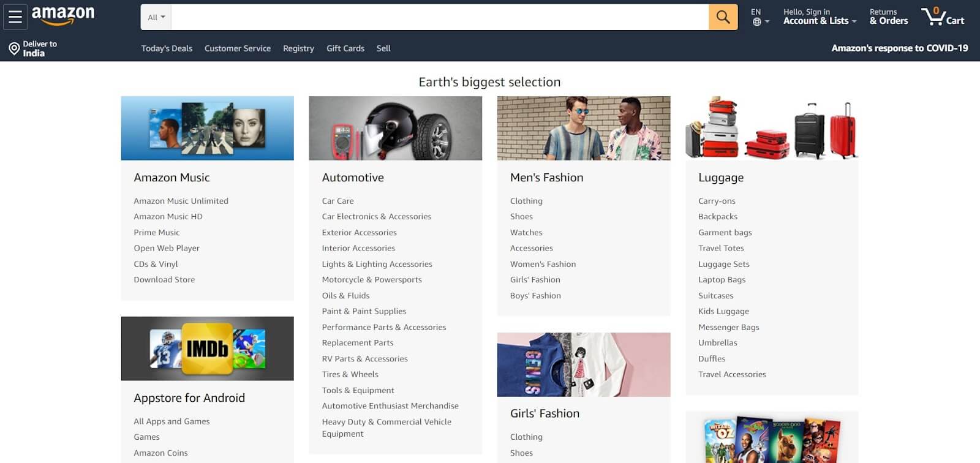Click inside the search input field
The height and width of the screenshot is (463, 980).
440,17
